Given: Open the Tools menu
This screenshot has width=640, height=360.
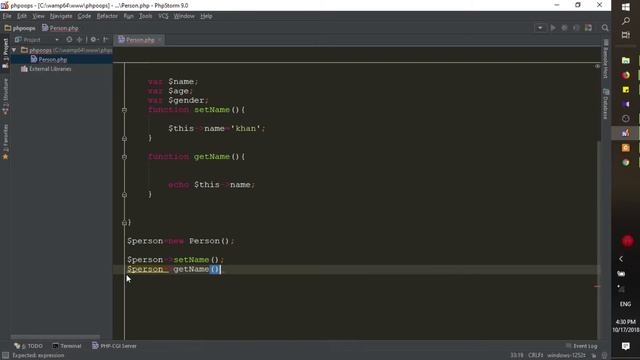Looking at the screenshot, I should click(145, 16).
